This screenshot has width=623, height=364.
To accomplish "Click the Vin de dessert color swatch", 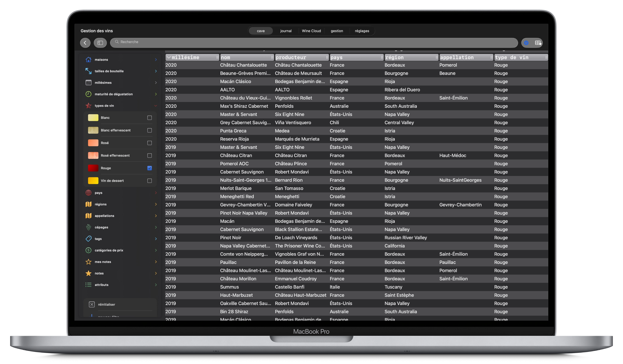I will [93, 181].
